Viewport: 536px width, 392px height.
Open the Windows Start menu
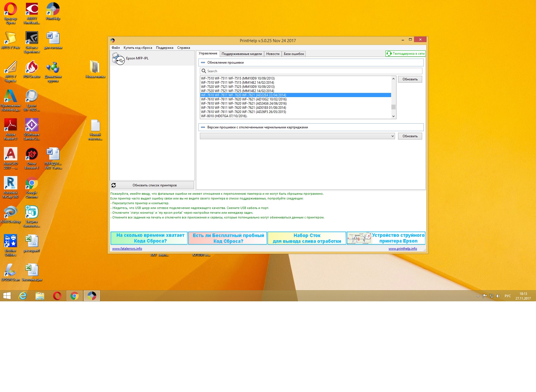point(7,296)
